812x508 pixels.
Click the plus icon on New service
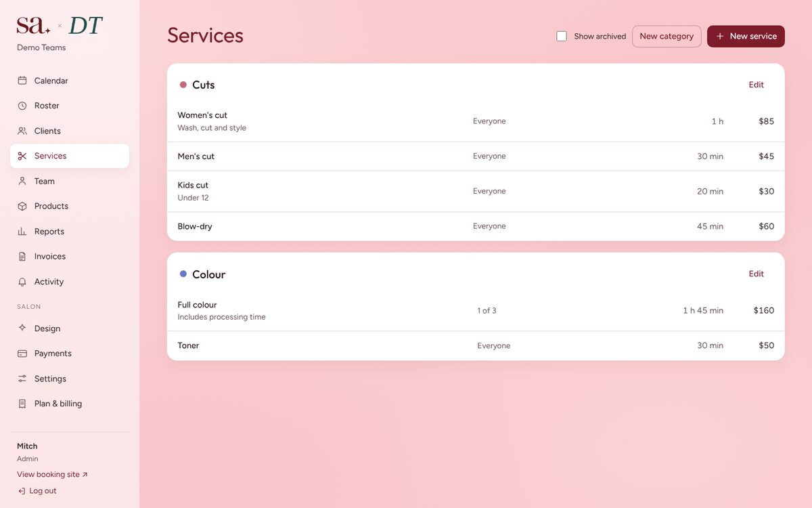coord(720,37)
